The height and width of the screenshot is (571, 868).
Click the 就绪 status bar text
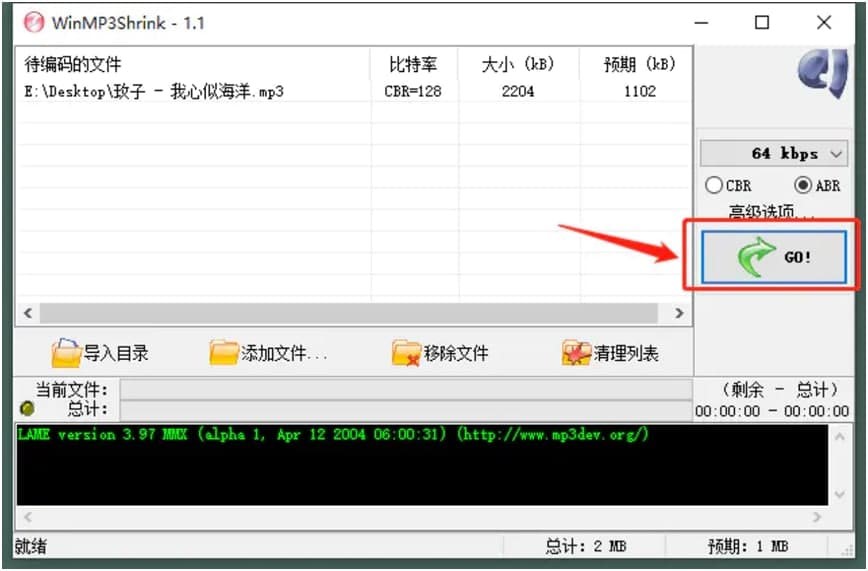31,546
